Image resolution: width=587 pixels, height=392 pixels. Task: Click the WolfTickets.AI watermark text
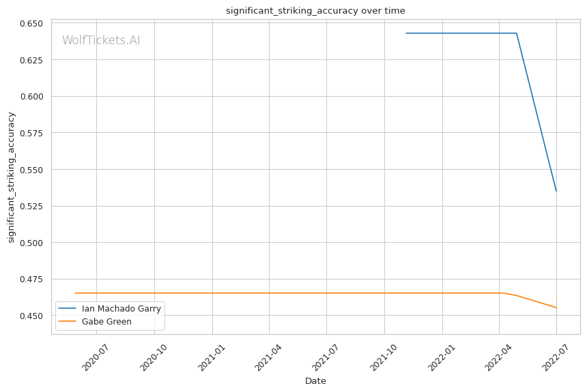[101, 40]
